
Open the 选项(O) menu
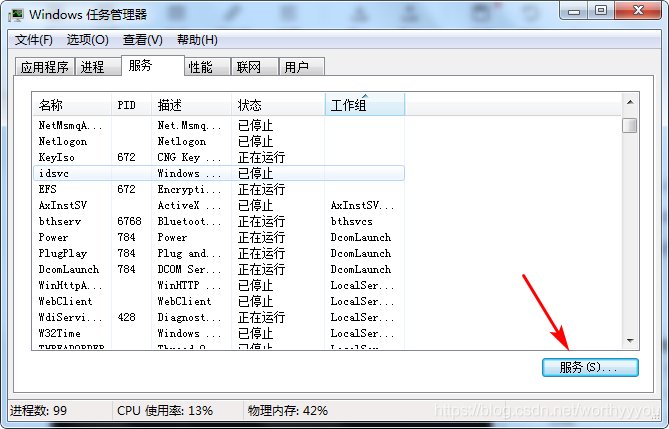(x=87, y=40)
